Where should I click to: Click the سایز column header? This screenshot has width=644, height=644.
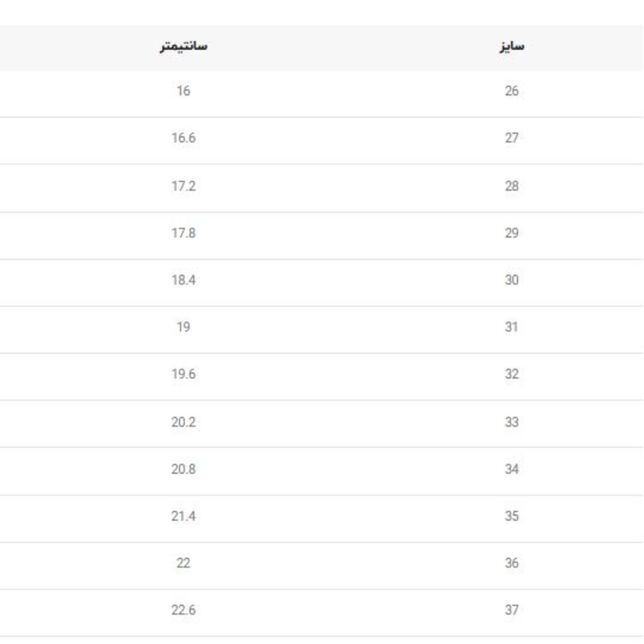(511, 47)
